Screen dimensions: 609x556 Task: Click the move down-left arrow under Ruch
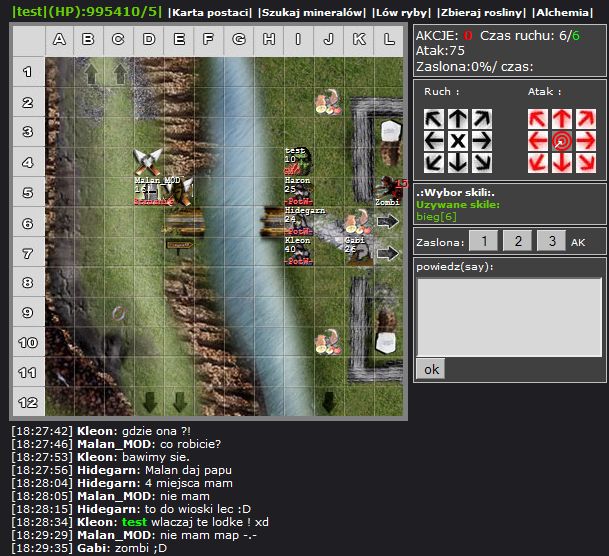click(x=435, y=162)
